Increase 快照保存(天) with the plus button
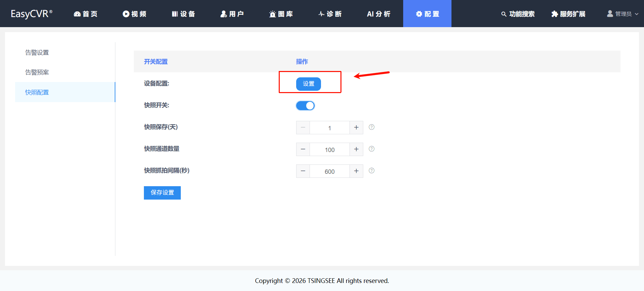 click(x=356, y=128)
